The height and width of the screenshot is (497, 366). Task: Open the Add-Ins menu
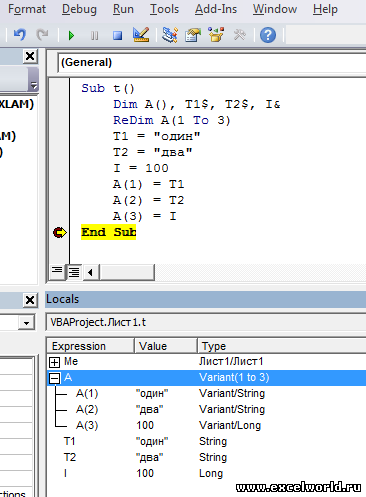click(x=216, y=9)
